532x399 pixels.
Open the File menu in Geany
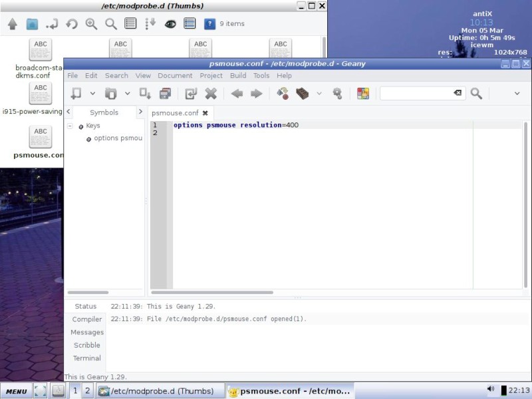[x=72, y=76]
